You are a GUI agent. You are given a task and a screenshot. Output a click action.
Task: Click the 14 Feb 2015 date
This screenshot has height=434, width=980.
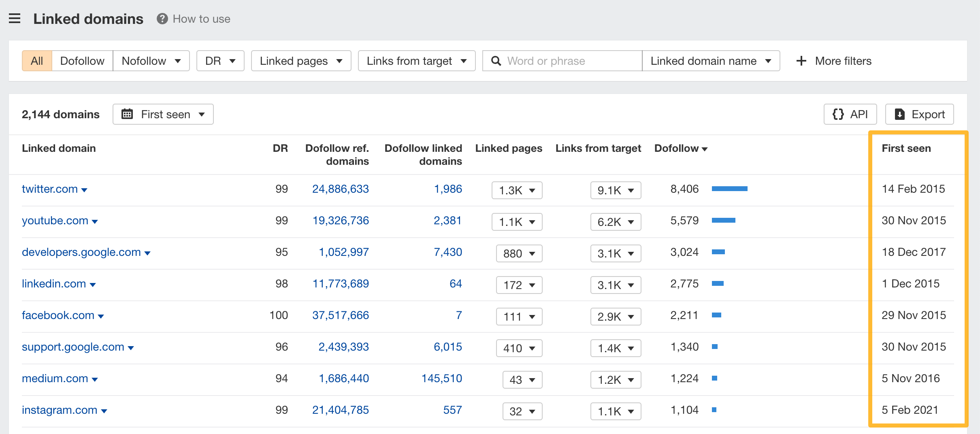pyautogui.click(x=914, y=189)
